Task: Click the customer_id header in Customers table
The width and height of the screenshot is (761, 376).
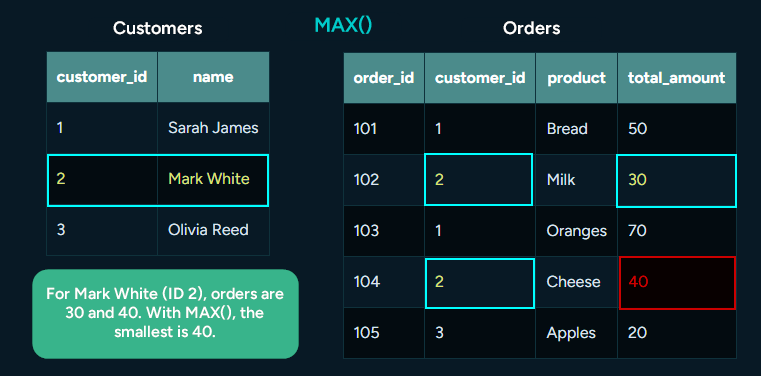Action: [102, 77]
